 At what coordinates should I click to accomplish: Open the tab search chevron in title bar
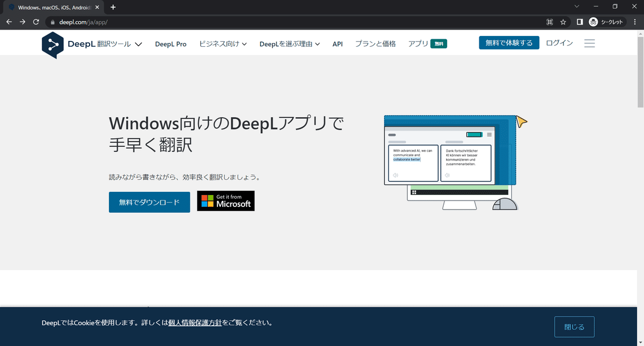point(577,6)
